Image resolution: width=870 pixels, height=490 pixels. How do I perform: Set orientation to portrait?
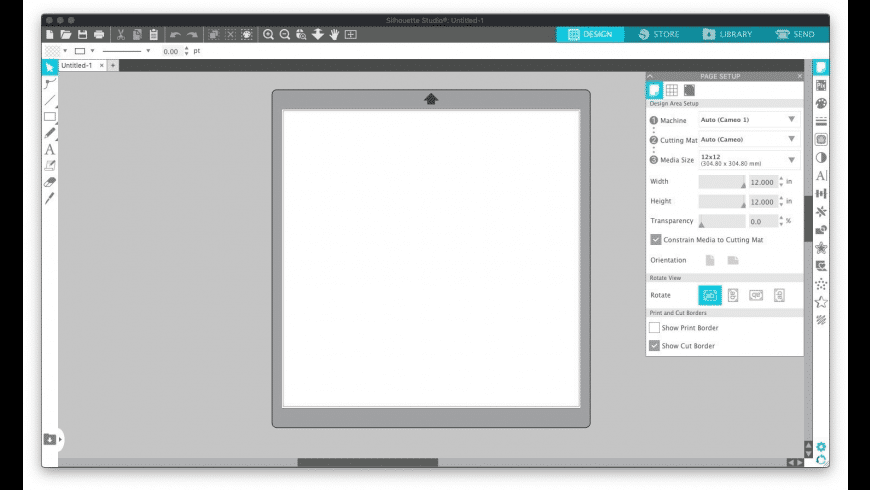[x=710, y=260]
